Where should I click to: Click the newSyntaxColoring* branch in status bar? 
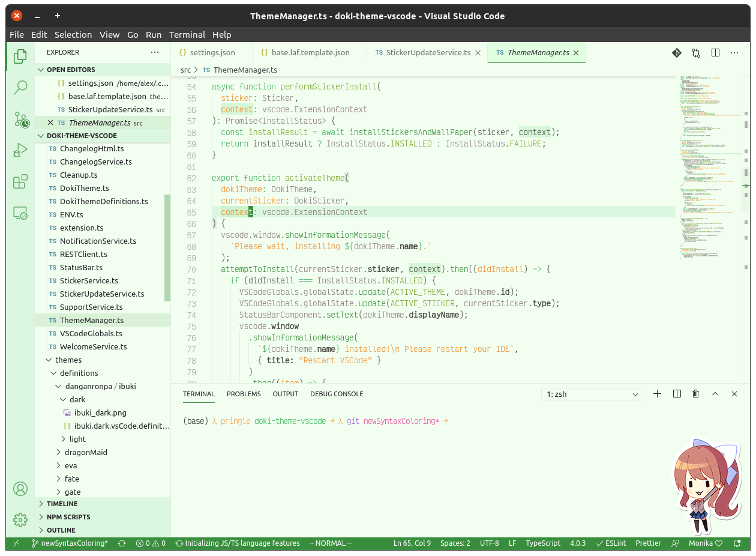[x=69, y=543]
